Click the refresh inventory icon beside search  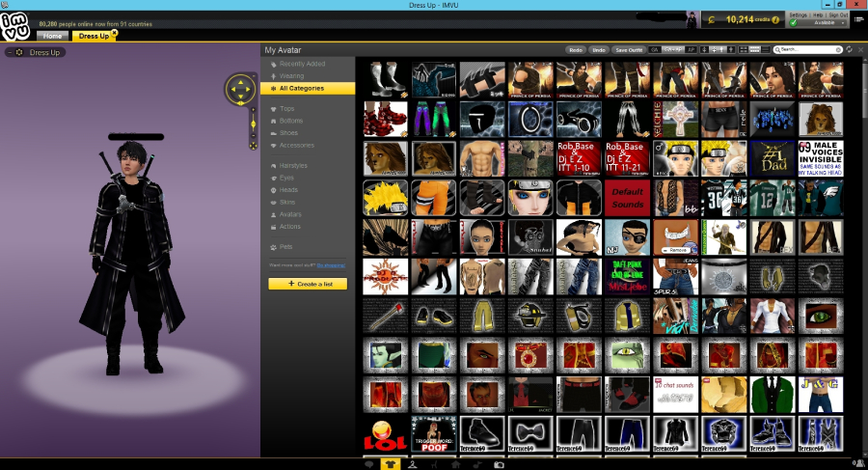pyautogui.click(x=850, y=49)
